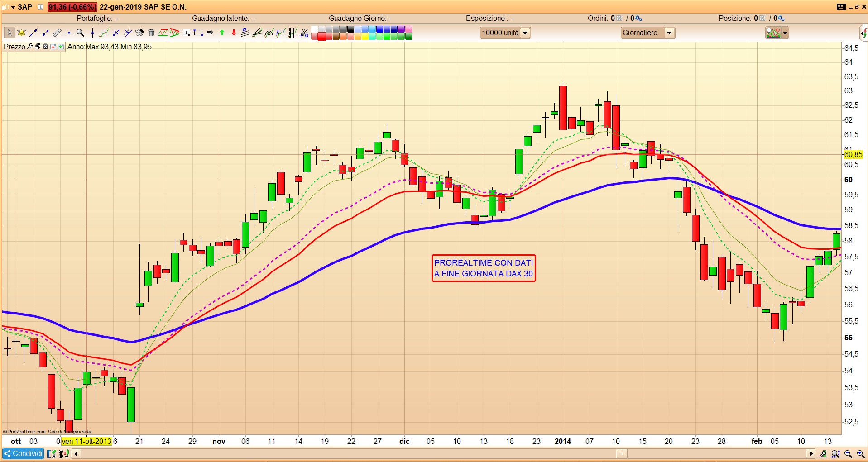The width and height of the screenshot is (868, 462).
Task: Pick the yellow color swatch
Action: [x=365, y=37]
